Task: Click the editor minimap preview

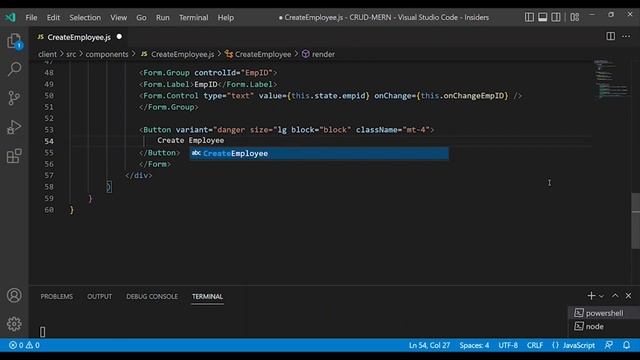Action: pos(611,80)
